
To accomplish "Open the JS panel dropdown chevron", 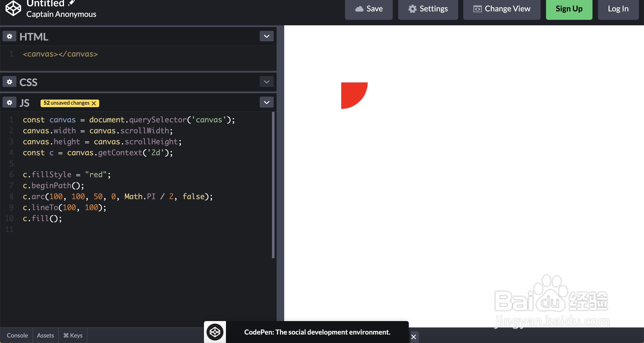I will point(266,103).
